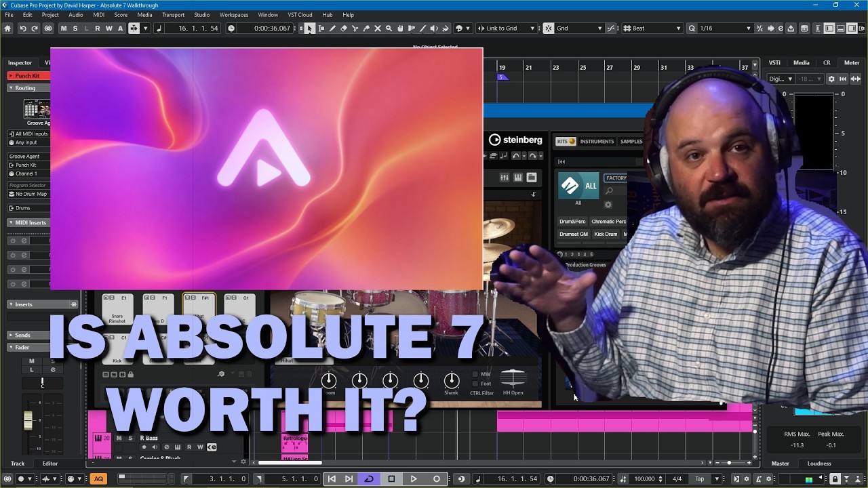Click the Record button in transport
The image size is (868, 488).
(x=436, y=479)
